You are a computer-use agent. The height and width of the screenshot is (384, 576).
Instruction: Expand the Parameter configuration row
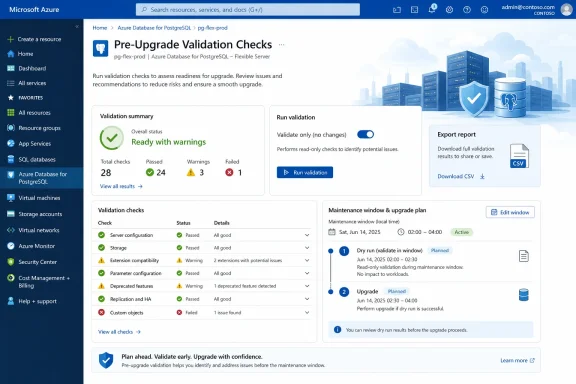click(x=307, y=273)
